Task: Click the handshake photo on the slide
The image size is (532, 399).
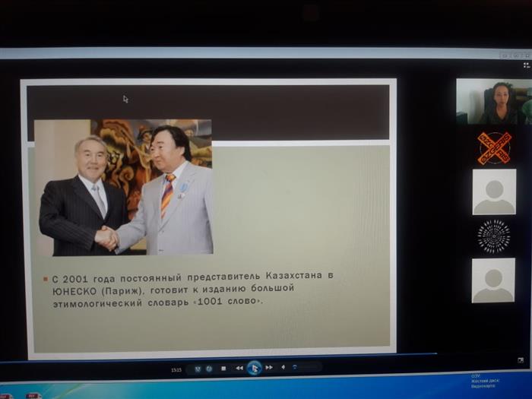Action: point(123,187)
